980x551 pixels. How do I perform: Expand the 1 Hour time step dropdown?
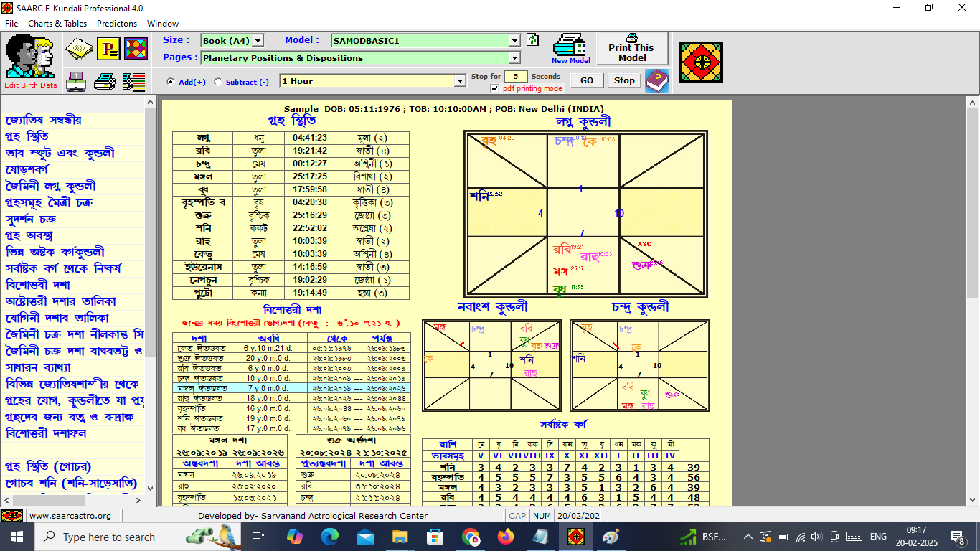click(x=461, y=81)
